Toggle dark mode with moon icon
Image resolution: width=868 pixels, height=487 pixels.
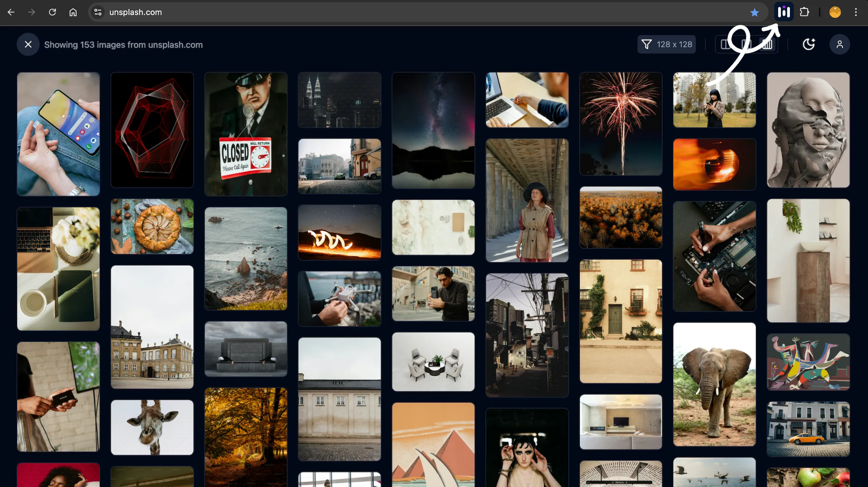(809, 44)
